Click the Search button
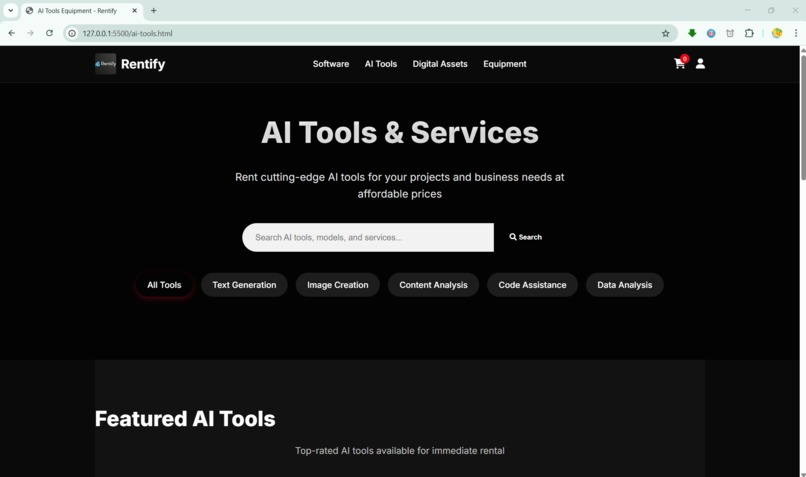Screen dimensions: 806x477 pyautogui.click(x=525, y=237)
